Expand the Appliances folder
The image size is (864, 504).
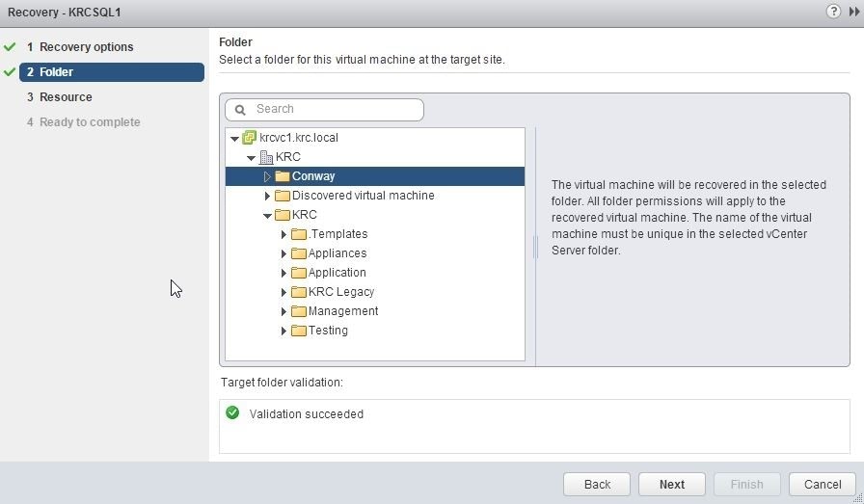tap(283, 253)
